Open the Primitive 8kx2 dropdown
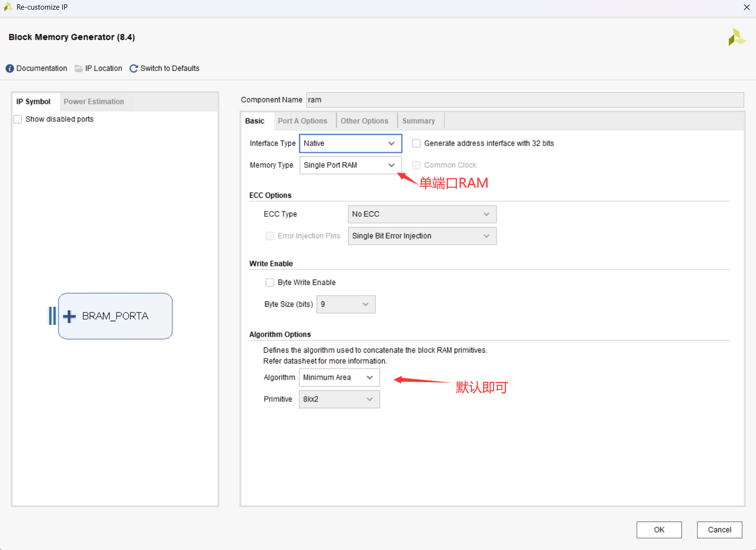The image size is (756, 550). point(339,399)
